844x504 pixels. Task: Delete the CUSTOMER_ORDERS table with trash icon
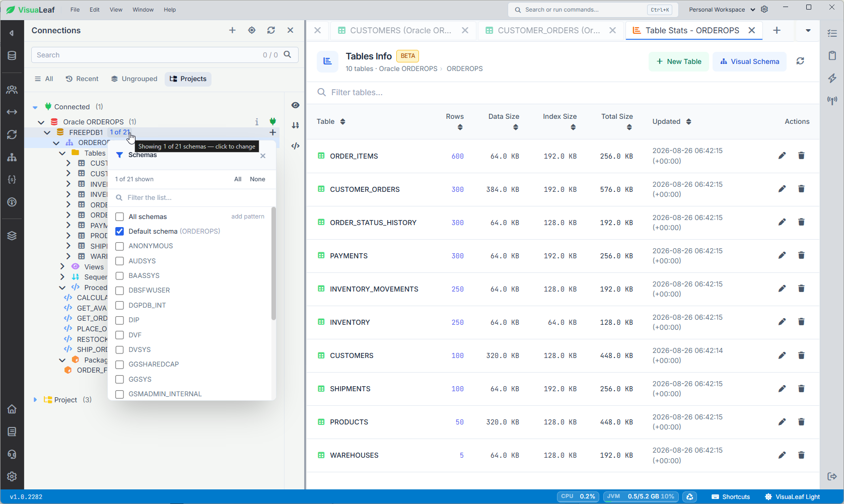coord(801,189)
